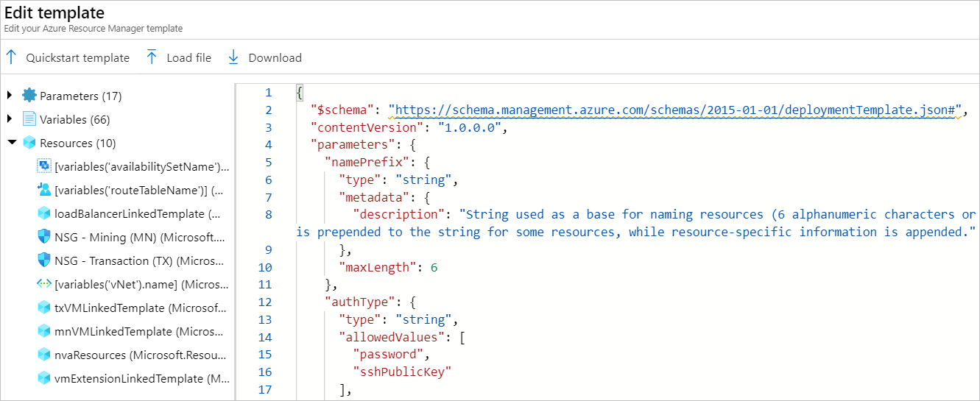The image size is (980, 401).
Task: Click the Parameters gear icon
Action: point(29,96)
